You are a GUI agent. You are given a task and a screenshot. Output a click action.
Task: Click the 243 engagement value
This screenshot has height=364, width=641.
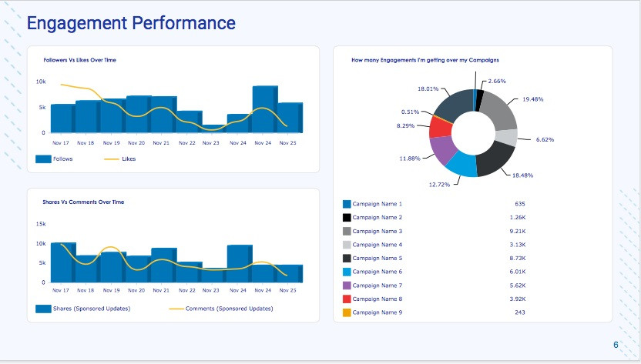(x=520, y=312)
